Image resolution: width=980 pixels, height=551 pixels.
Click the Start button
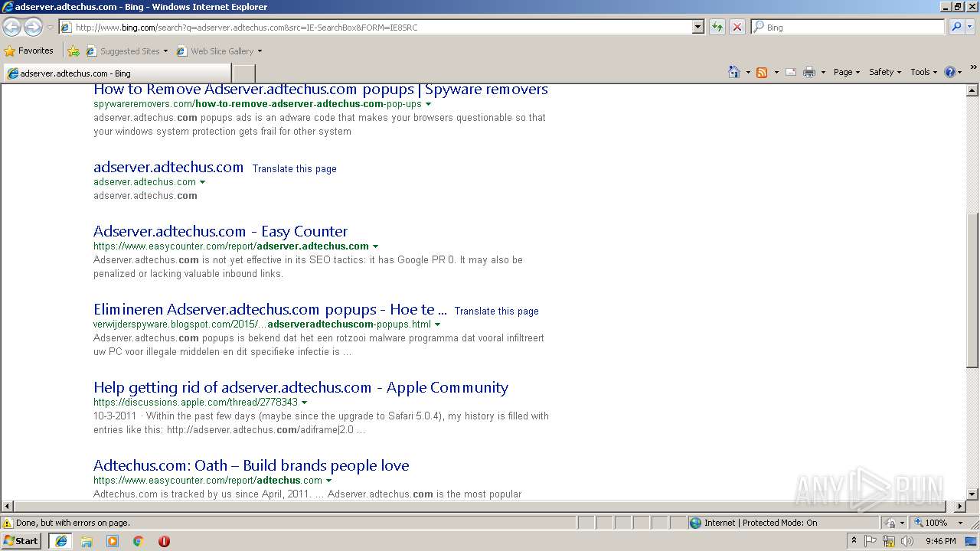21,541
